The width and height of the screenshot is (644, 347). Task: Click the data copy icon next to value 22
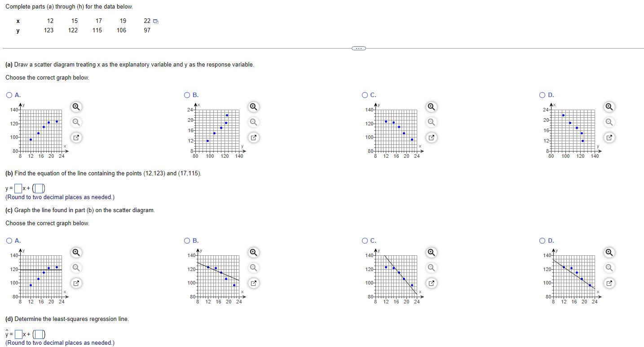(x=155, y=21)
